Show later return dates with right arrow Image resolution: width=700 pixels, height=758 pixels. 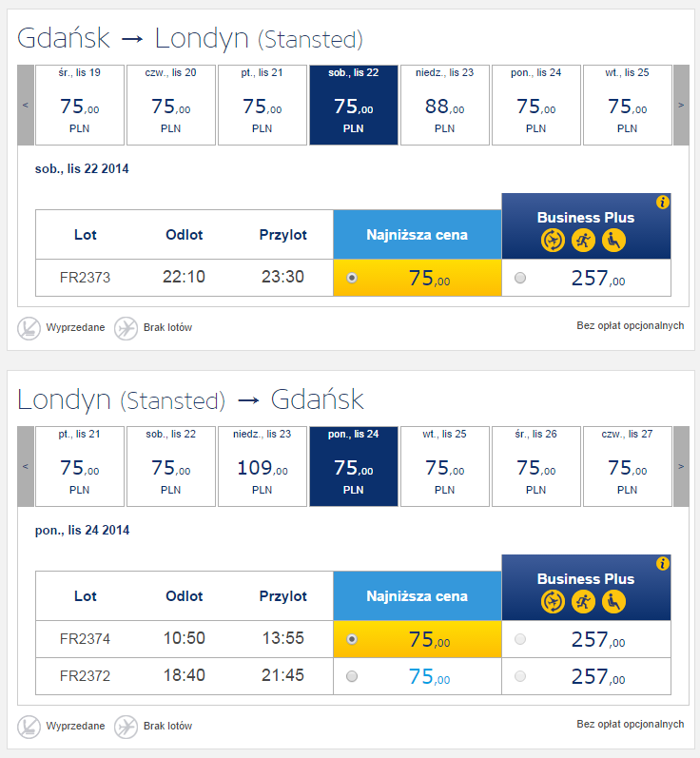[681, 467]
